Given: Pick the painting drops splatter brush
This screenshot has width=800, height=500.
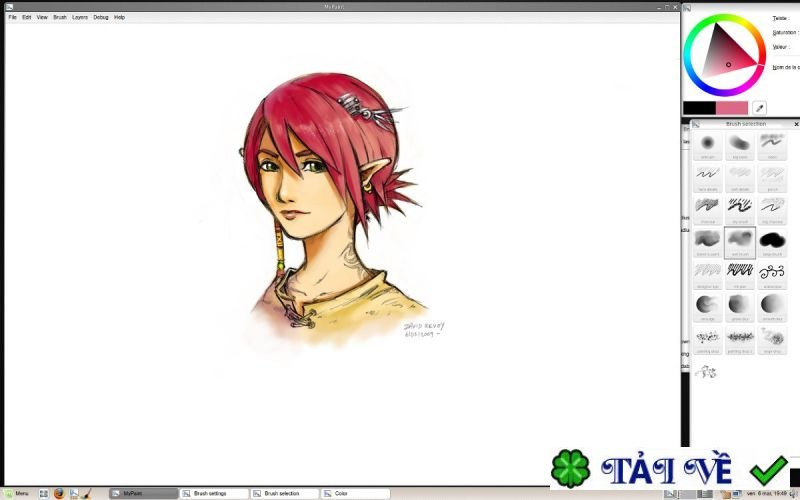Looking at the screenshot, I should (740, 339).
